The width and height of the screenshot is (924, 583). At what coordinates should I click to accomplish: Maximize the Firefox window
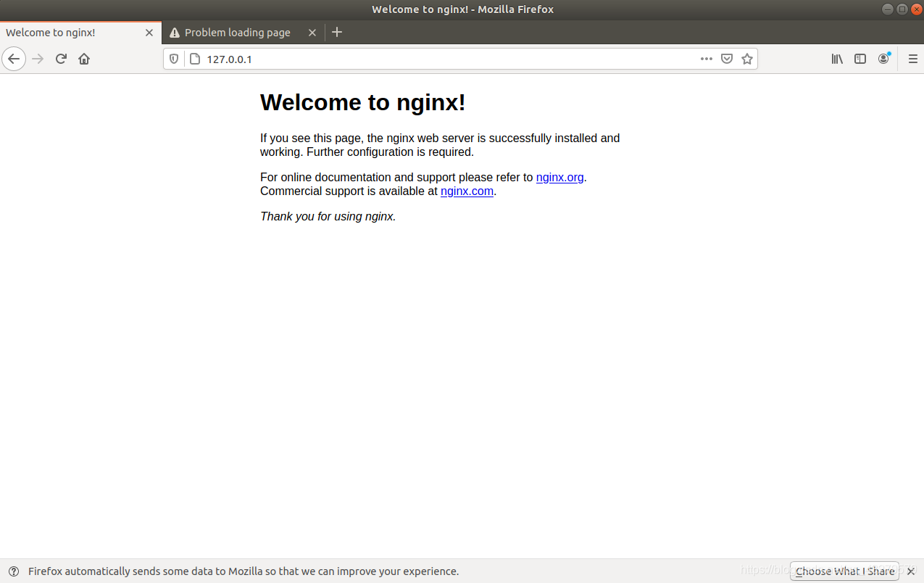(902, 9)
